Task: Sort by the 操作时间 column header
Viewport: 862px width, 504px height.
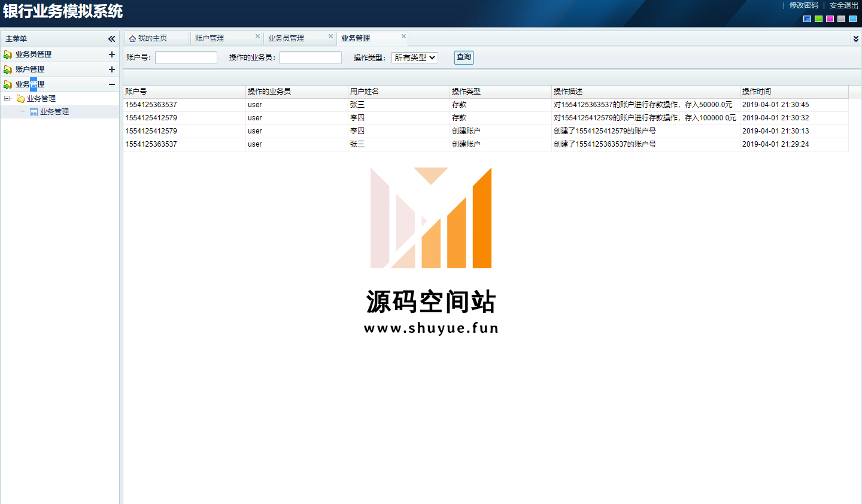Action: pos(794,92)
